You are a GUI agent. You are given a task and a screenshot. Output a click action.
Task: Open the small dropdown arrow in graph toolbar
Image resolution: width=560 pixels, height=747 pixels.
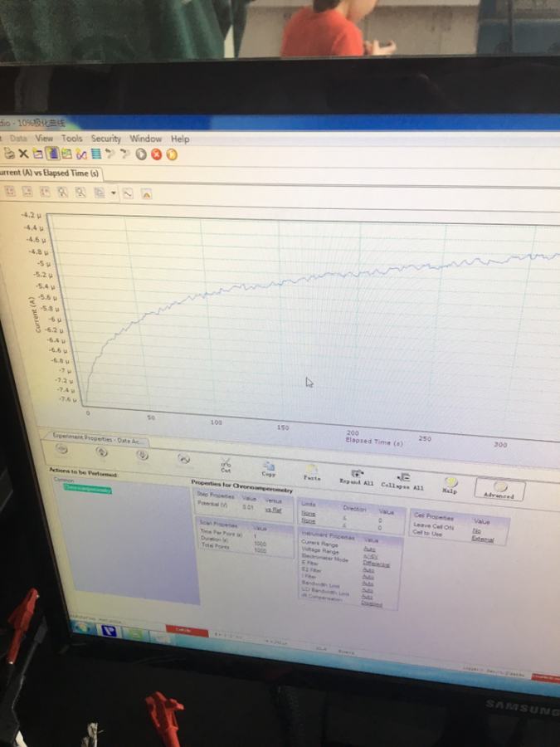tap(114, 193)
